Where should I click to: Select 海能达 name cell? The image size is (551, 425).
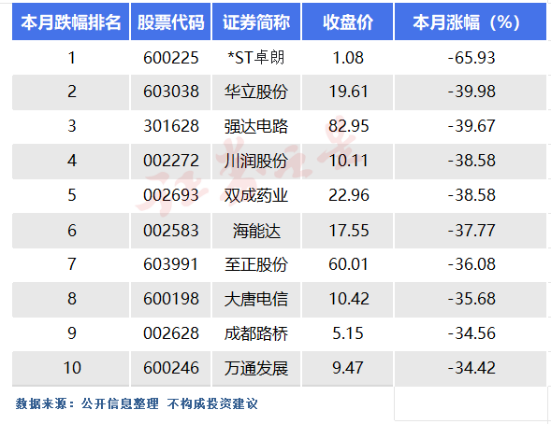(256, 231)
